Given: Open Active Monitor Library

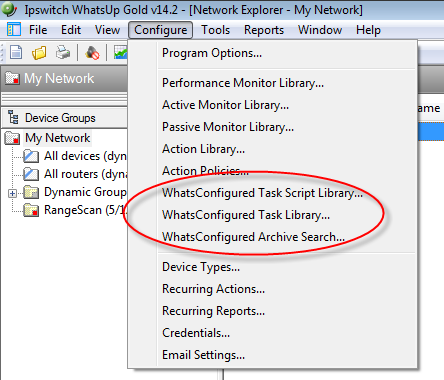Looking at the screenshot, I should pos(272,105).
